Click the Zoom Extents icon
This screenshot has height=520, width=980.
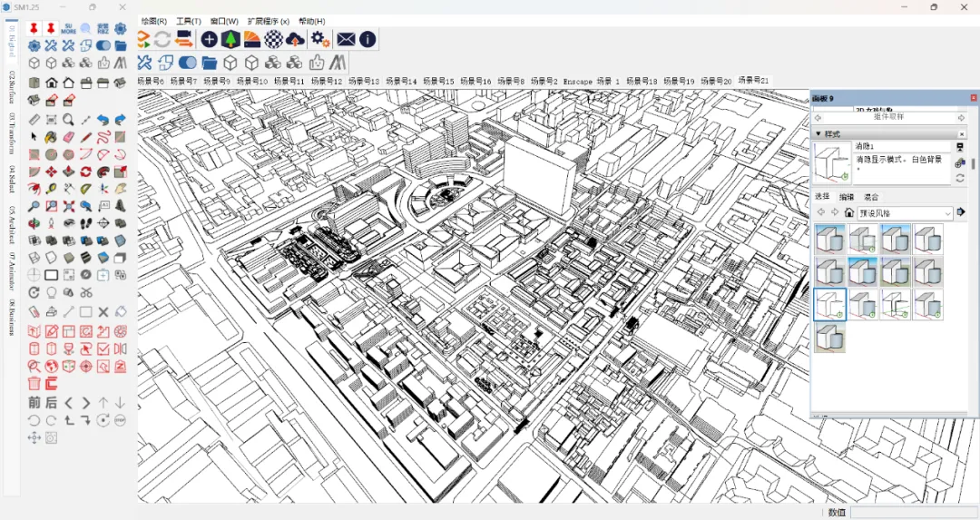pyautogui.click(x=69, y=206)
